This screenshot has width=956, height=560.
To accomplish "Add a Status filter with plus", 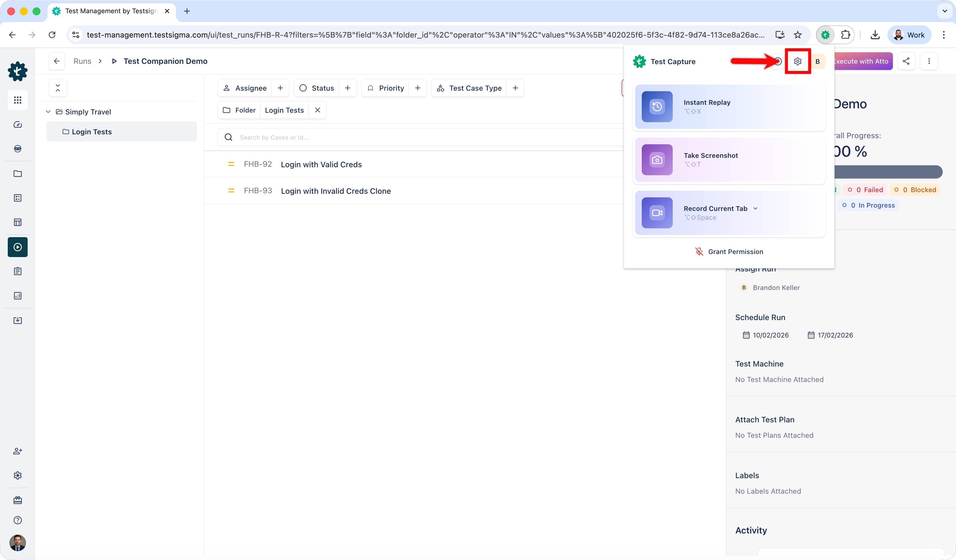I will pos(347,88).
